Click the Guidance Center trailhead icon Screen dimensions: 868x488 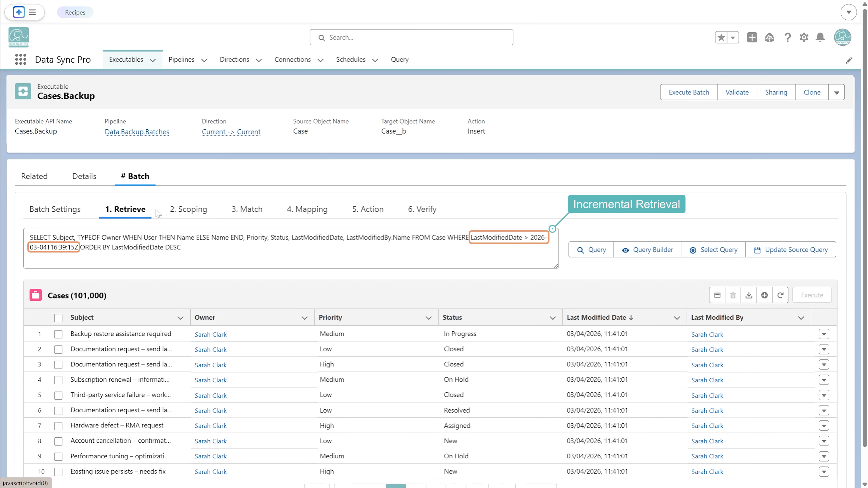pyautogui.click(x=769, y=37)
